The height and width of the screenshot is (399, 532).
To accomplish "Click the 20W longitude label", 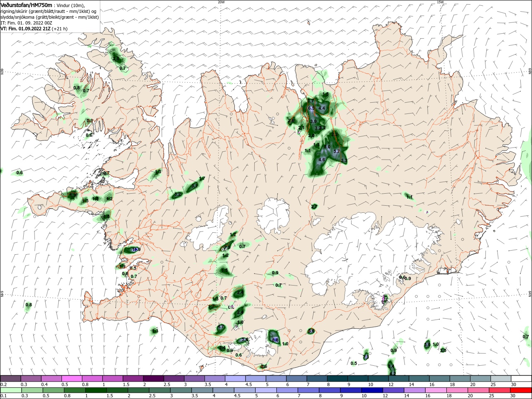I will tap(221, 2).
